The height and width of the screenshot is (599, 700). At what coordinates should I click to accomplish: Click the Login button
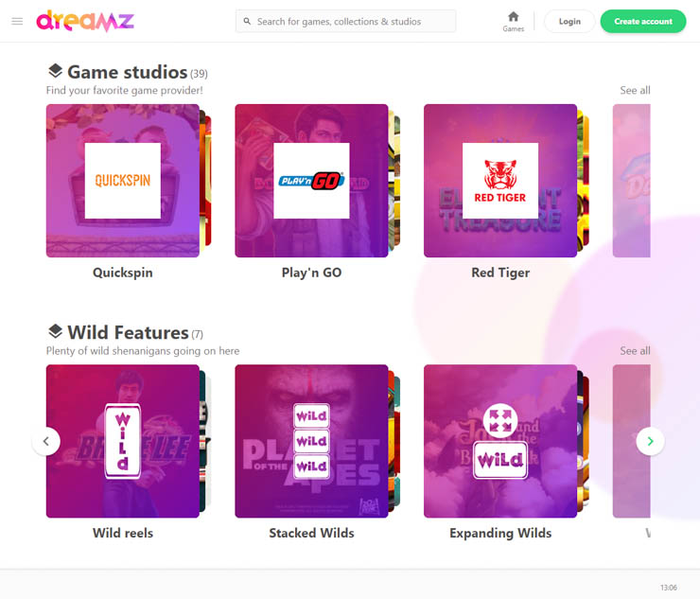point(569,21)
